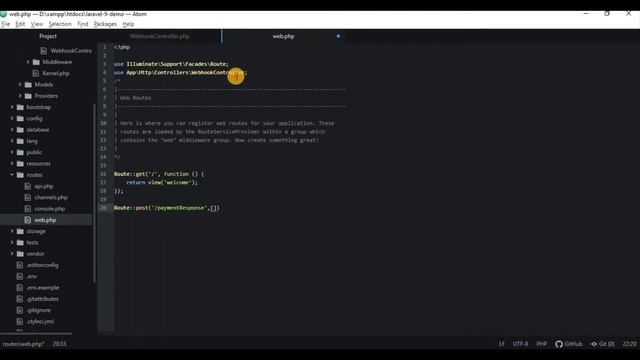640x360 pixels.
Task: Click the vendor folder icon
Action: click(x=20, y=254)
